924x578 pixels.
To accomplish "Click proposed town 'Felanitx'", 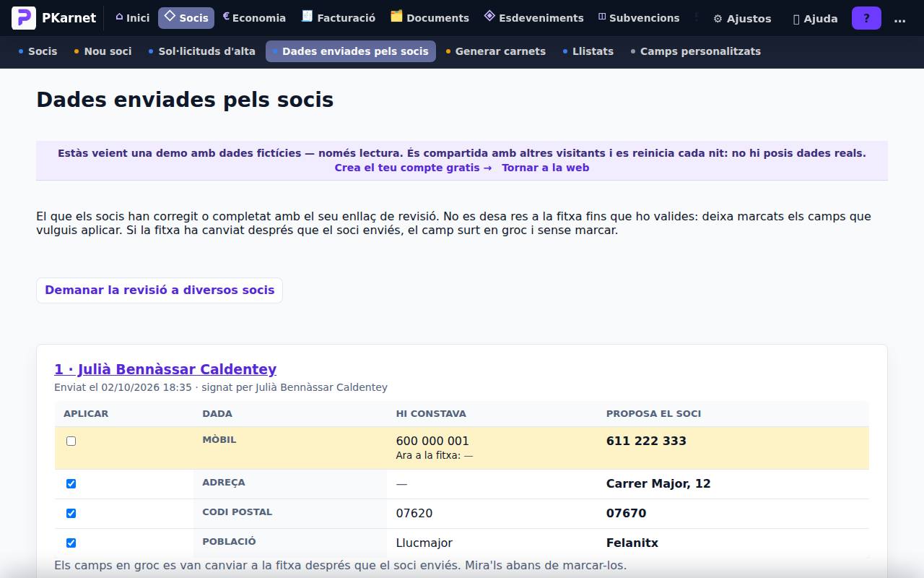I will (632, 543).
